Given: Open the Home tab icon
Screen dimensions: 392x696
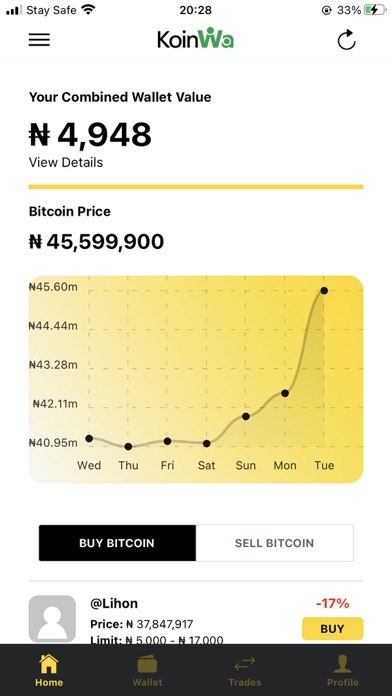Looking at the screenshot, I should click(49, 664).
